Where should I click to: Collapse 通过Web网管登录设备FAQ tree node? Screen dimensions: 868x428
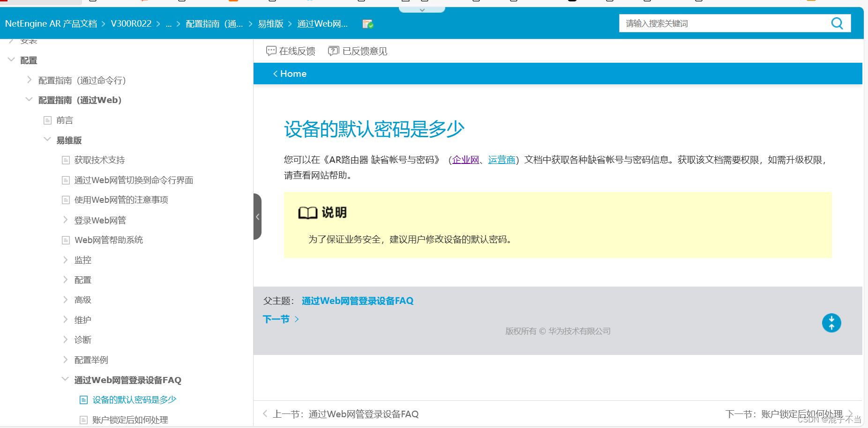tap(65, 379)
